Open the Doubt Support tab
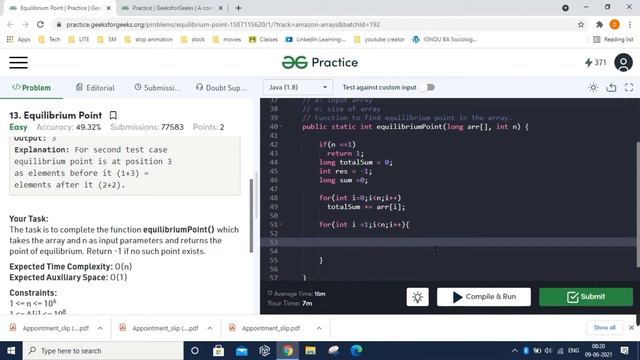This screenshot has width=640, height=360. coord(221,88)
